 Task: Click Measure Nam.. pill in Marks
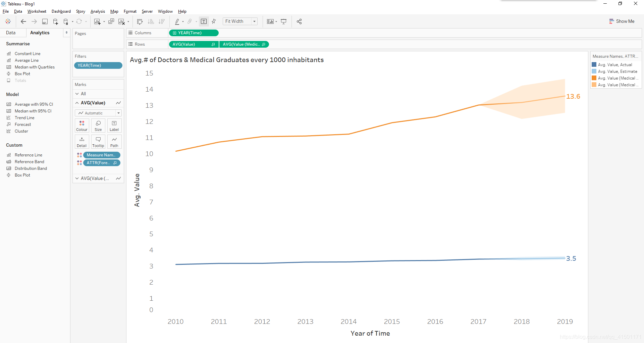pyautogui.click(x=102, y=155)
